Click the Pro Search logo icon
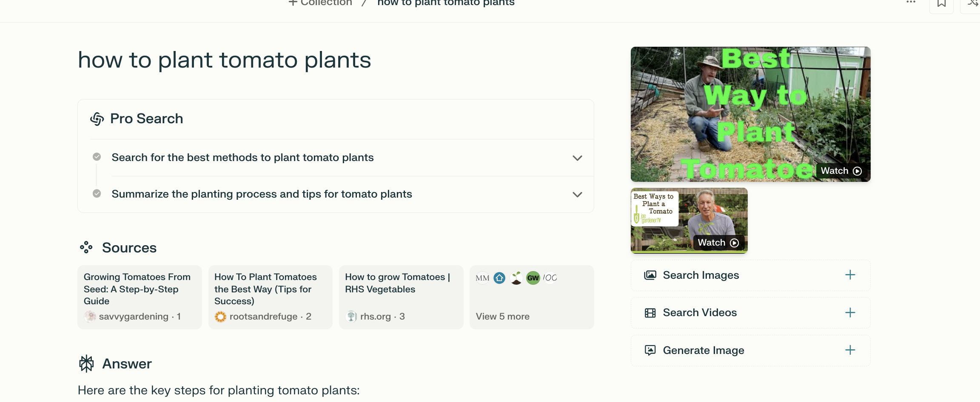Viewport: 980px width, 402px height. pos(97,119)
